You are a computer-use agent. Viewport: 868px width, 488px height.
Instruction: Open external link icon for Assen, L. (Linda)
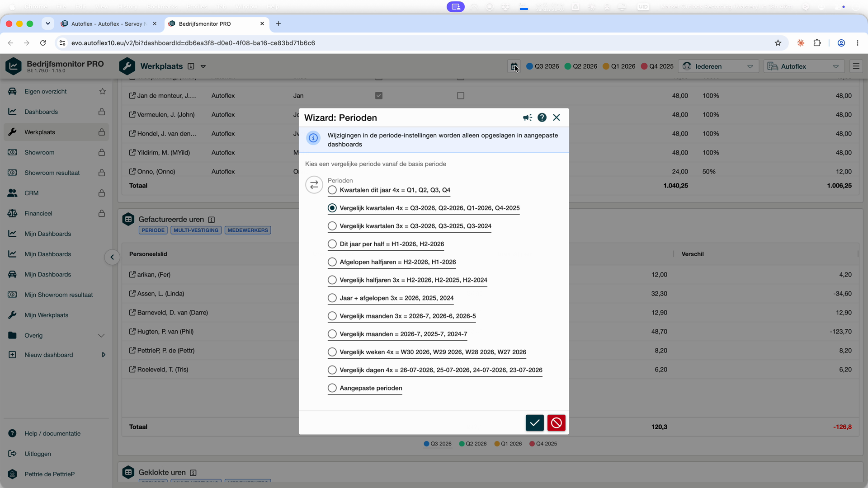coord(132,293)
